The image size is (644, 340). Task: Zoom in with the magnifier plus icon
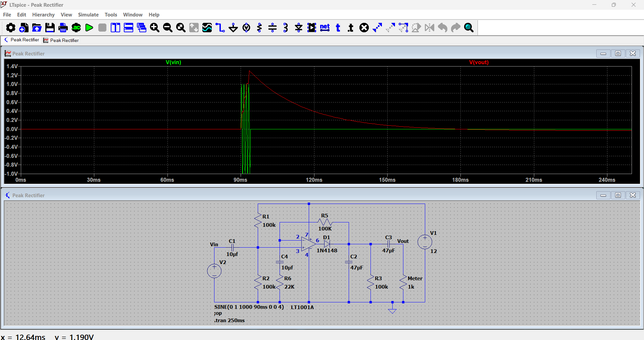pos(155,28)
